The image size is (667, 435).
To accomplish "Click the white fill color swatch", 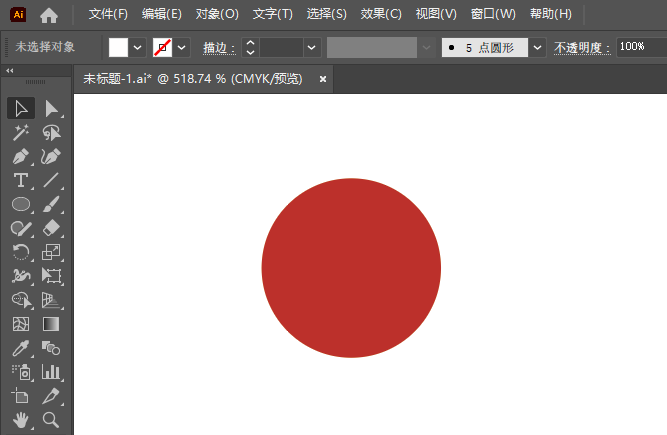I will point(119,47).
